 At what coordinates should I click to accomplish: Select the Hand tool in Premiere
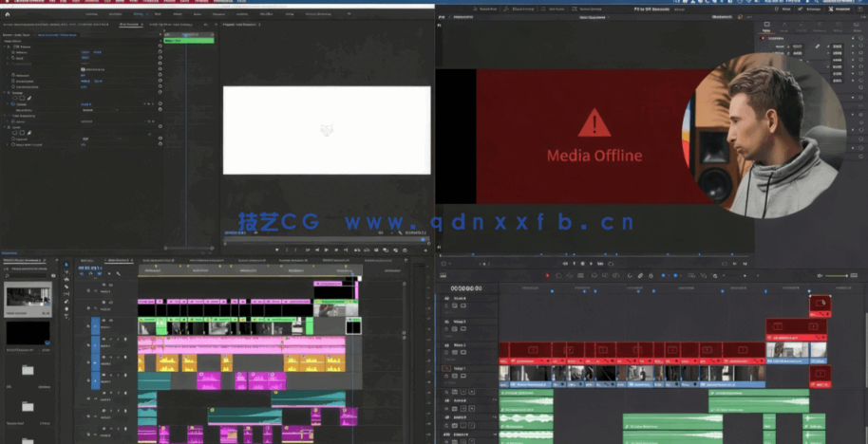[66, 309]
